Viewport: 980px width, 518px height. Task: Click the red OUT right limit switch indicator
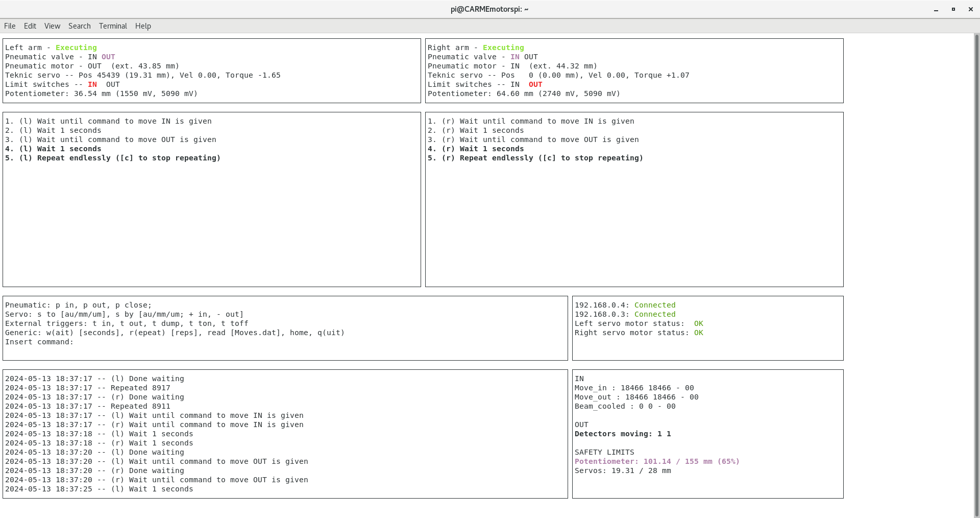(x=535, y=85)
